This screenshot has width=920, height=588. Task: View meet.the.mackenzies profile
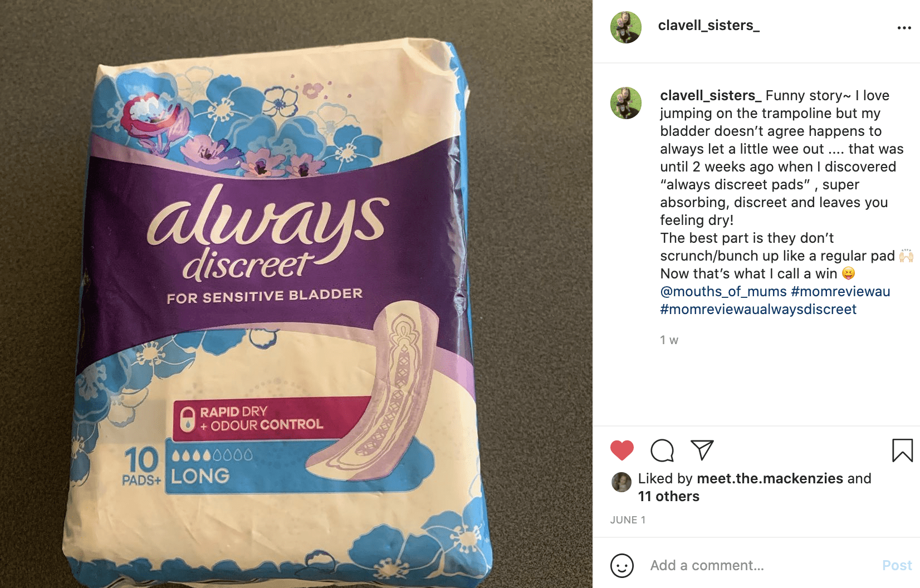pos(770,478)
